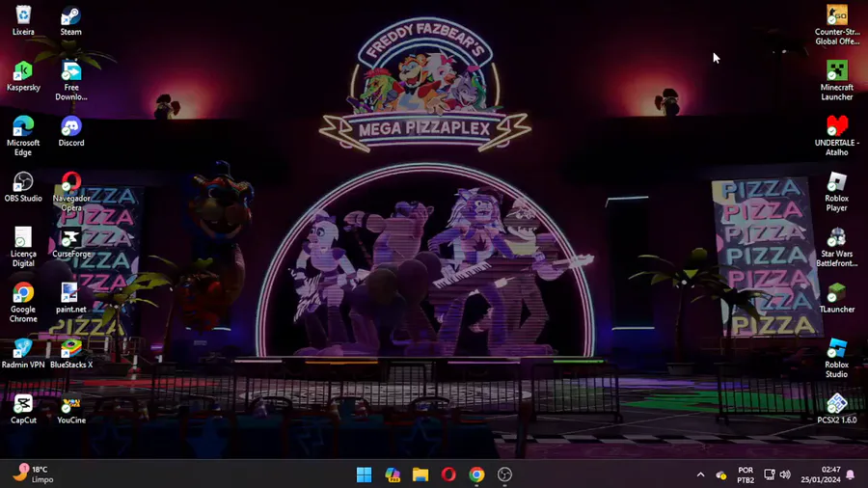The image size is (868, 488).
Task: Open the volume speaker control
Action: point(785,474)
